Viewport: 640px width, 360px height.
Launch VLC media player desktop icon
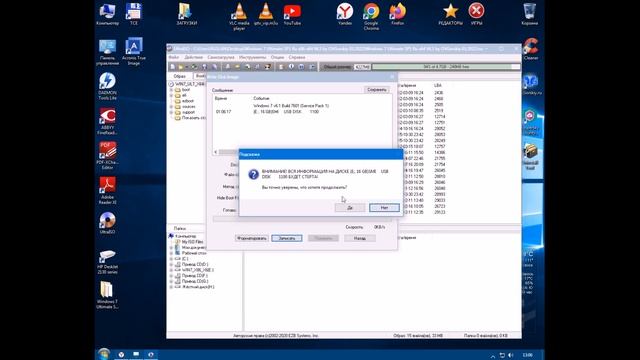coord(239,16)
